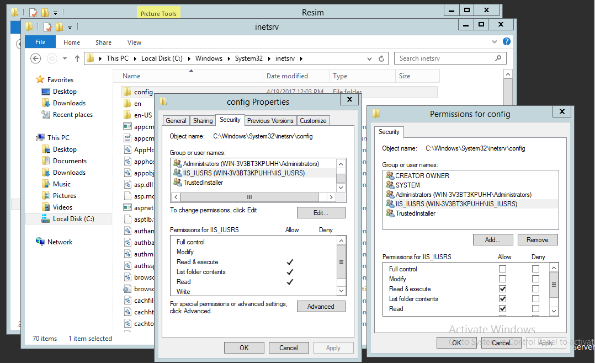The height and width of the screenshot is (364, 595).
Task: Click the Back arrow in inetsrv window
Action: point(36,58)
